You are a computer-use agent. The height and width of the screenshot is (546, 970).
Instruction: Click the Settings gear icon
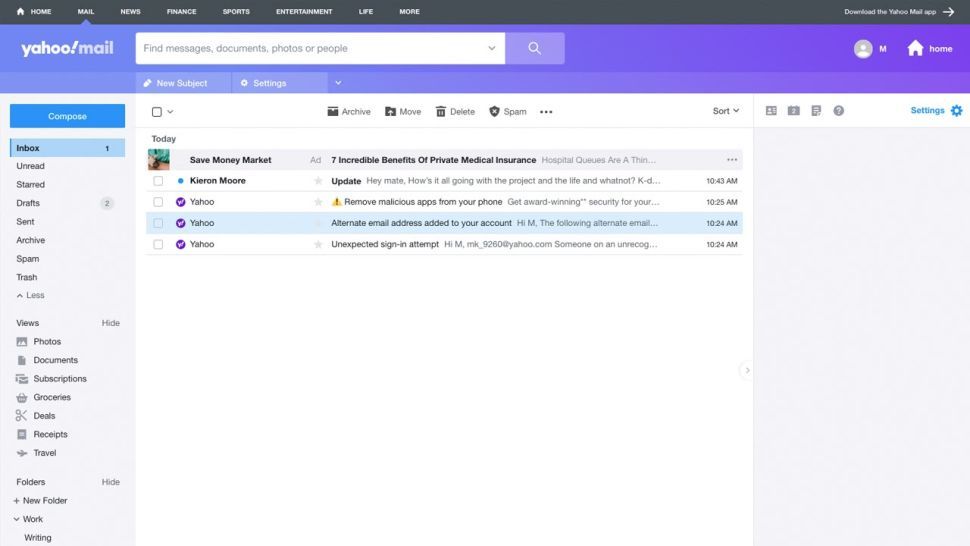point(956,111)
